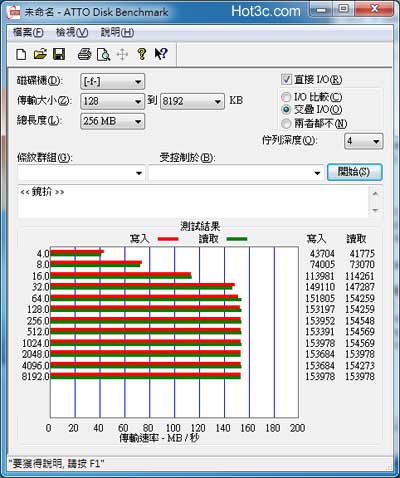The width and height of the screenshot is (400, 478).
Task: Select the I/O 比較 radio button
Action: tap(286, 97)
